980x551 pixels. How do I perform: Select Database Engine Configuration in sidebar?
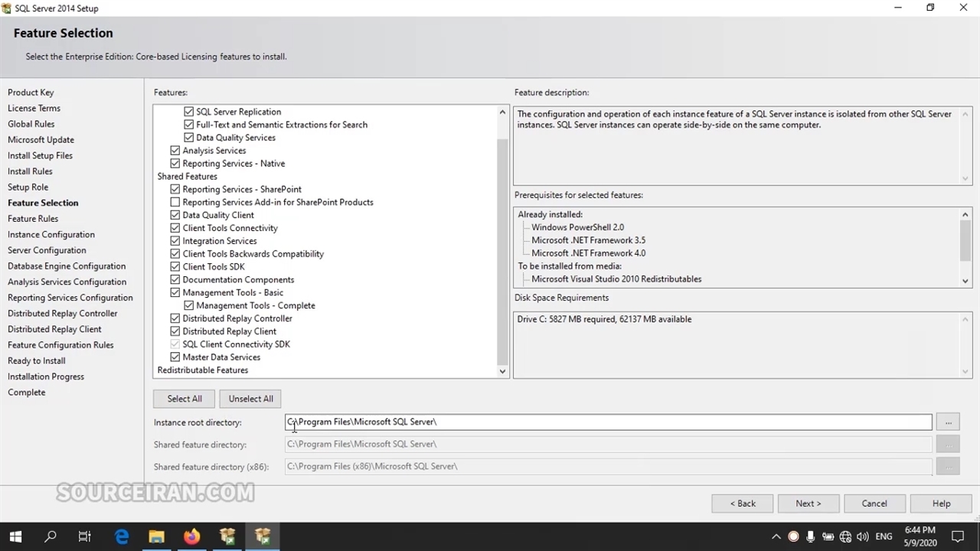tap(67, 266)
